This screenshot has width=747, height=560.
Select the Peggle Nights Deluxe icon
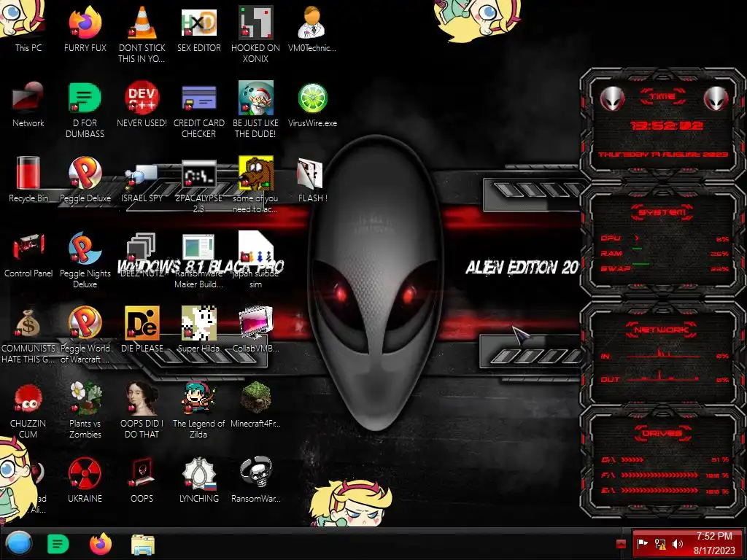pos(85,260)
